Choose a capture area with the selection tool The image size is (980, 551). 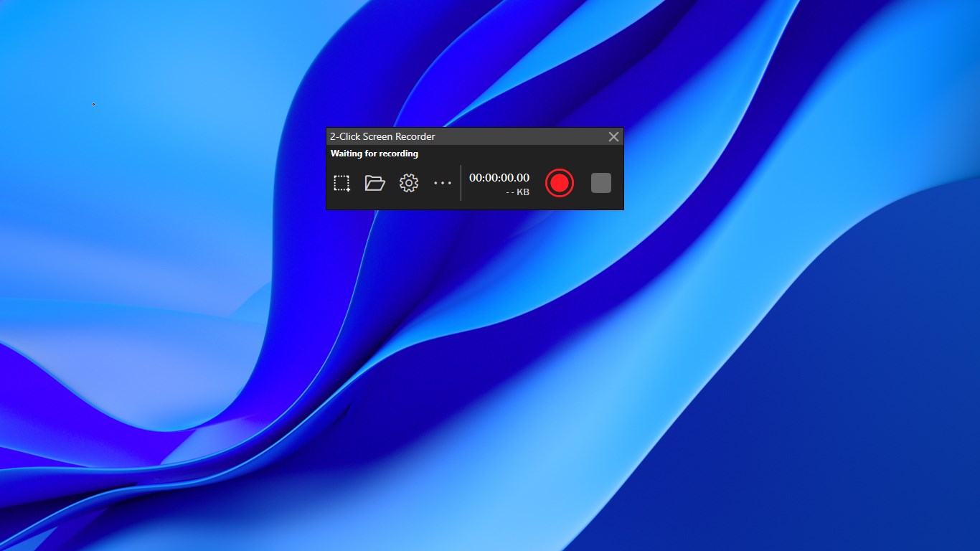coord(341,183)
